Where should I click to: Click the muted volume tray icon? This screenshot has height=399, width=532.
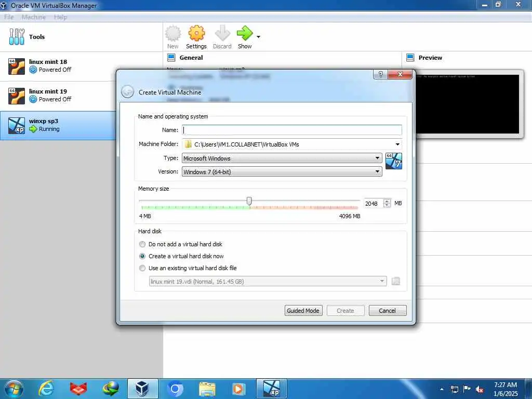point(479,390)
